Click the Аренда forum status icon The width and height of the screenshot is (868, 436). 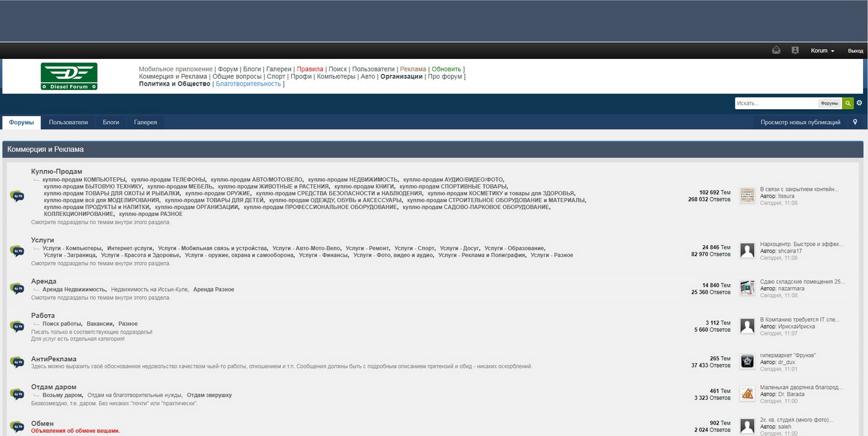click(x=17, y=289)
